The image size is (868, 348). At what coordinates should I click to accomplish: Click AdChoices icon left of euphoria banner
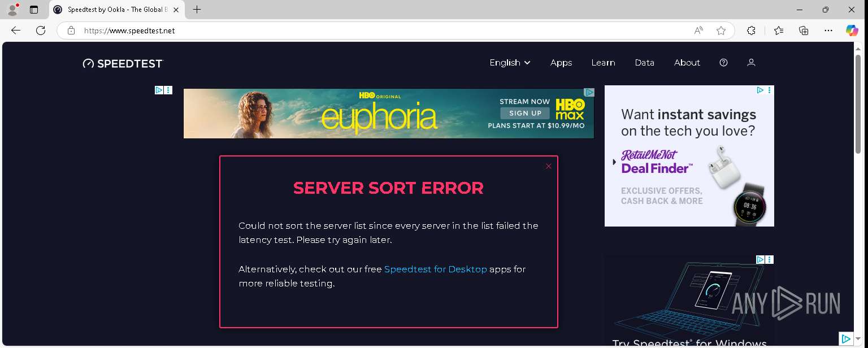pyautogui.click(x=159, y=90)
